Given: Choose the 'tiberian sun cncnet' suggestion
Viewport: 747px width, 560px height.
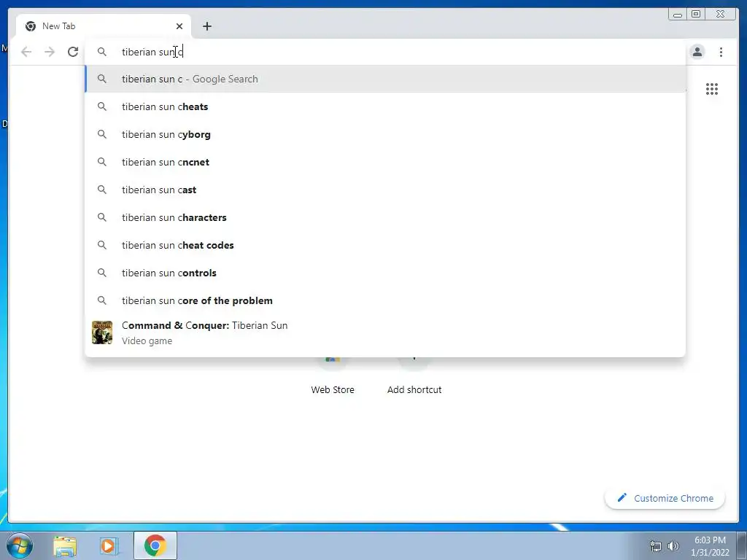Looking at the screenshot, I should pos(385,162).
